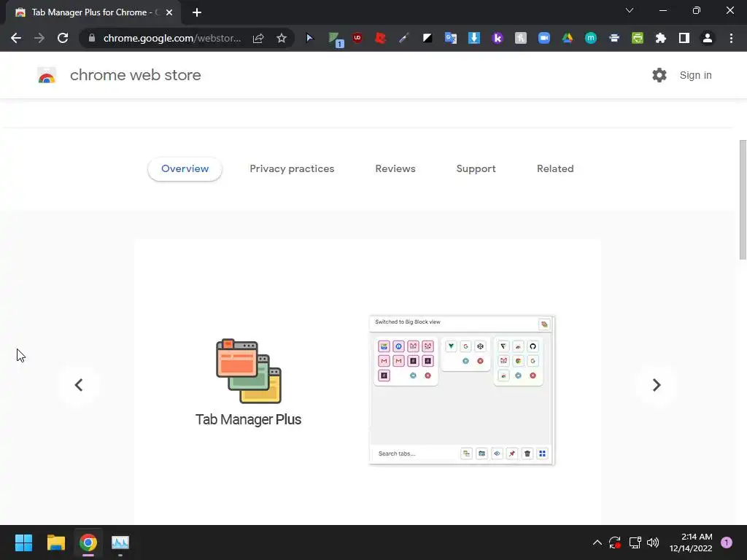This screenshot has height=560, width=747.
Task: Open the Reviews tab
Action: [x=395, y=168]
